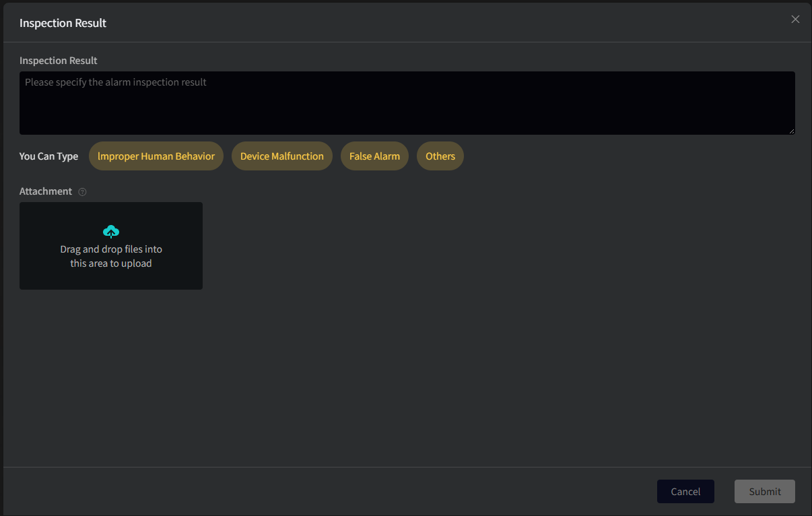The width and height of the screenshot is (812, 516).
Task: Pick the Others quick tag
Action: click(x=440, y=156)
